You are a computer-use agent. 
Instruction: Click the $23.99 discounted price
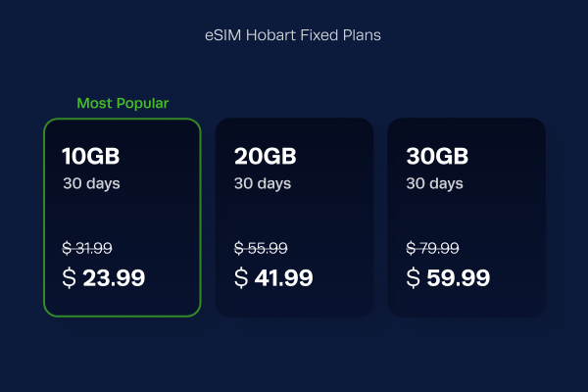tap(104, 278)
